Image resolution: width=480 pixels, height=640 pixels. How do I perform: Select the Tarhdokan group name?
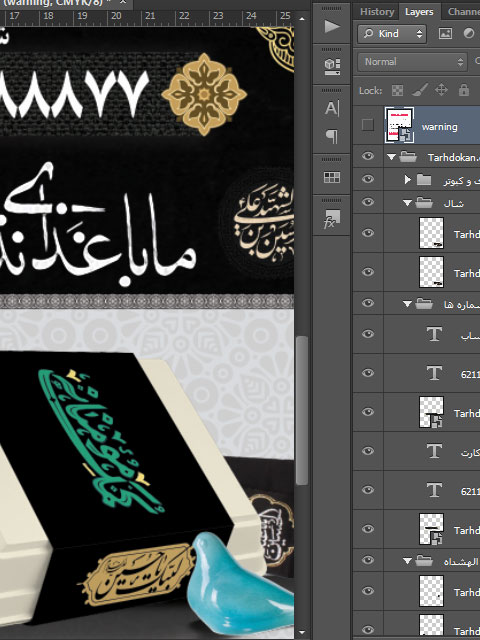click(x=453, y=158)
